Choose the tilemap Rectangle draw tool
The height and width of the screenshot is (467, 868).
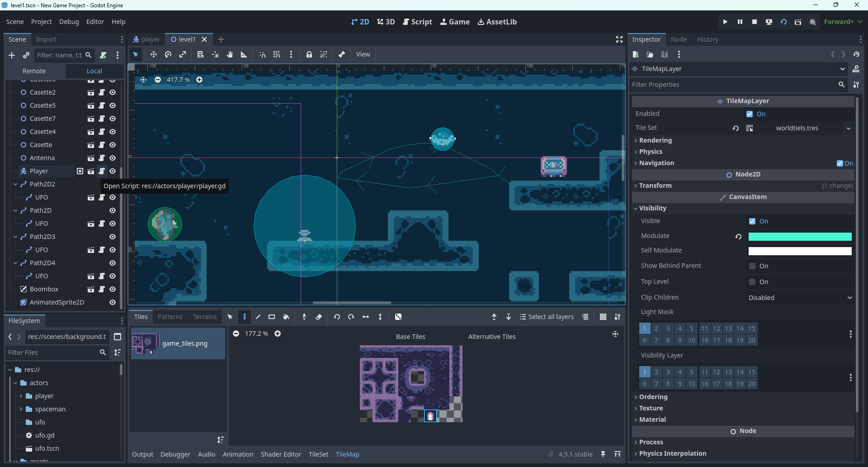click(272, 317)
